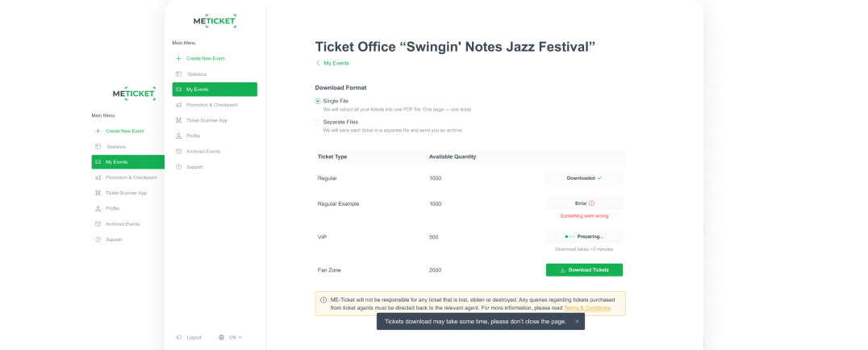Image resolution: width=868 pixels, height=350 pixels.
Task: Go back via My Events chevron link
Action: coord(333,63)
